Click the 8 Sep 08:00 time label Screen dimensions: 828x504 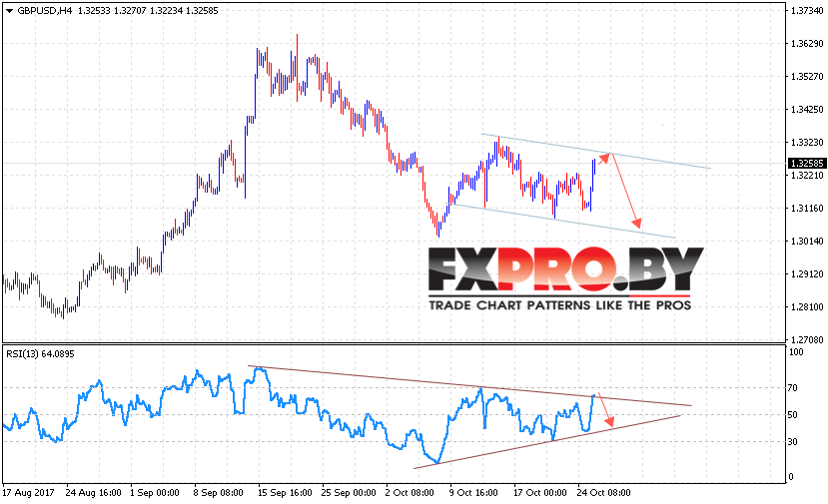[219, 493]
